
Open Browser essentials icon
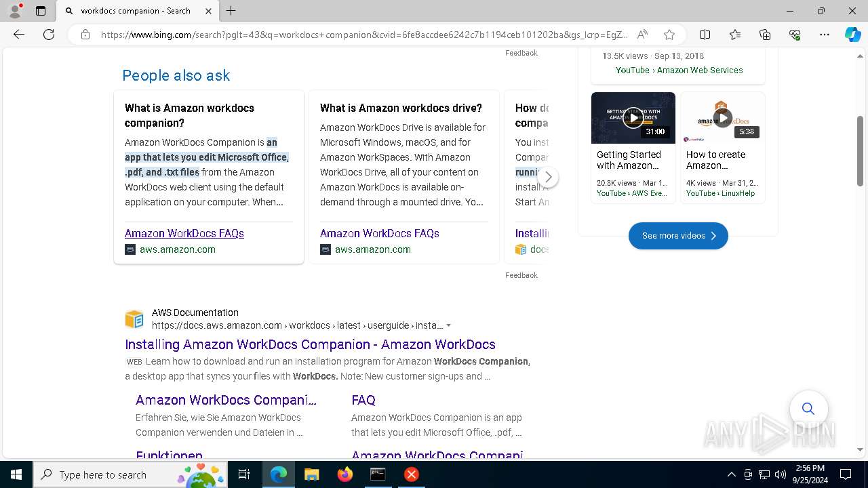click(x=795, y=35)
